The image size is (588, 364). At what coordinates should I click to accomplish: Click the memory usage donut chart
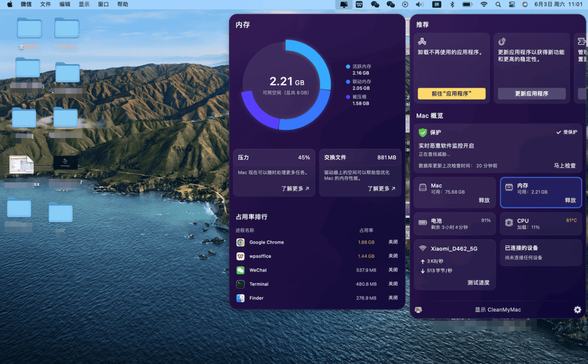[x=286, y=85]
